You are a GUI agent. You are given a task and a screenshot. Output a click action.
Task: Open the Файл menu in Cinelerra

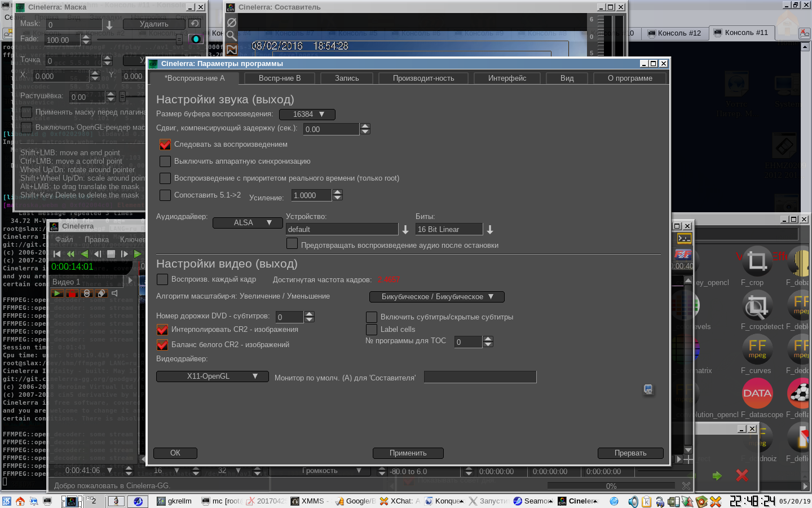(x=64, y=239)
